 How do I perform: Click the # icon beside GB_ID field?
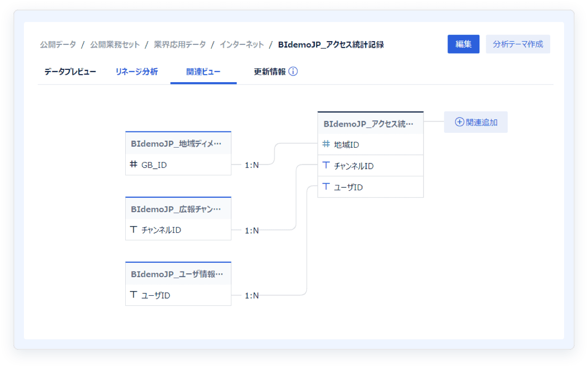pyautogui.click(x=133, y=165)
